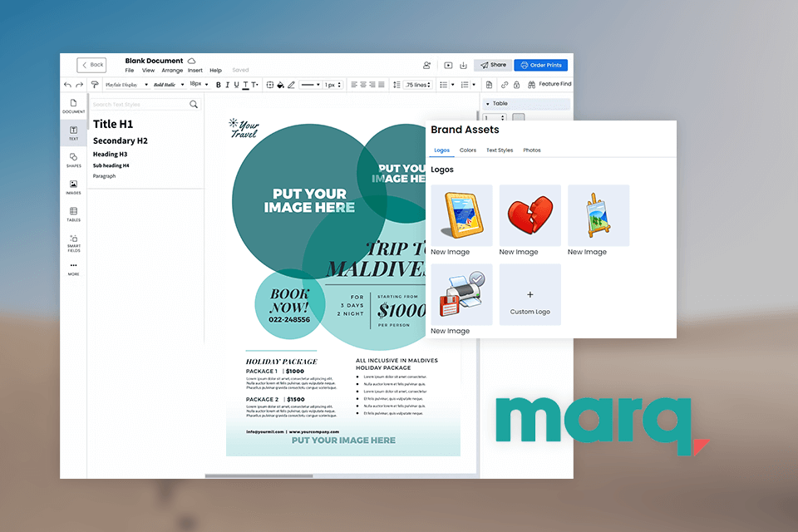Open the Smart Fields sidebar panel
This screenshot has width=798, height=532.
pos(74,243)
